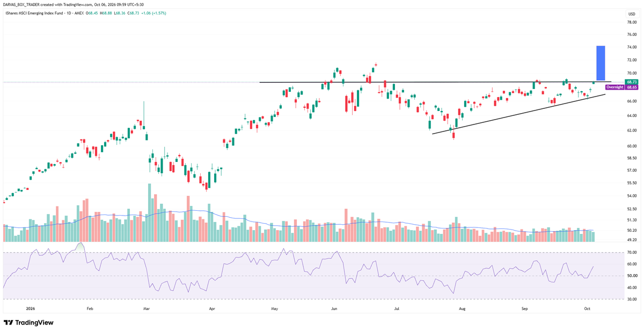Click the Oct label on time axis
644x332 pixels.
click(586, 309)
